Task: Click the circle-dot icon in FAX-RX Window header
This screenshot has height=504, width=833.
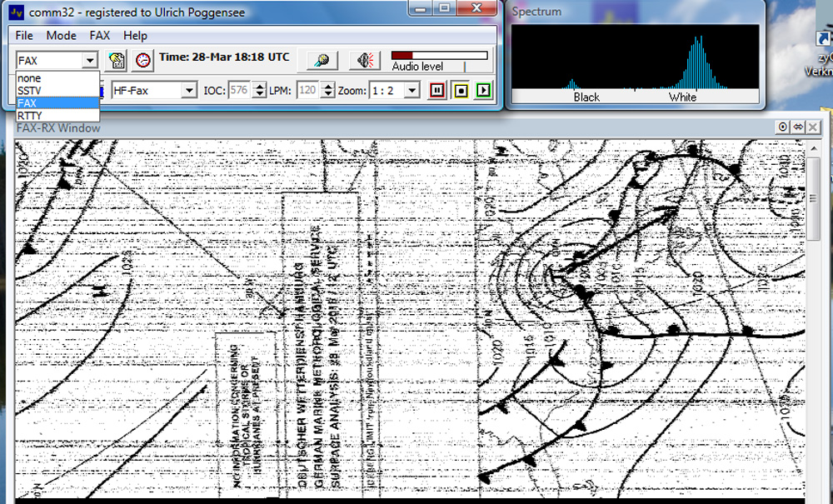Action: (783, 127)
